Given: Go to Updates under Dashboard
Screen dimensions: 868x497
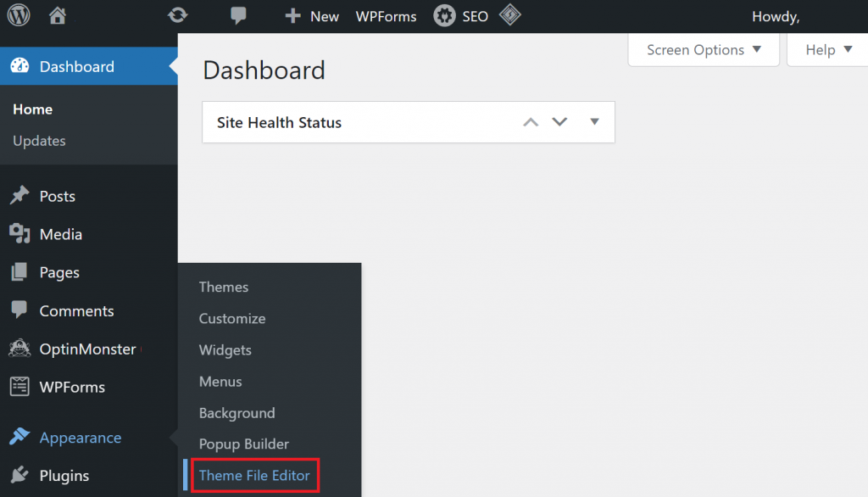Looking at the screenshot, I should coord(39,141).
